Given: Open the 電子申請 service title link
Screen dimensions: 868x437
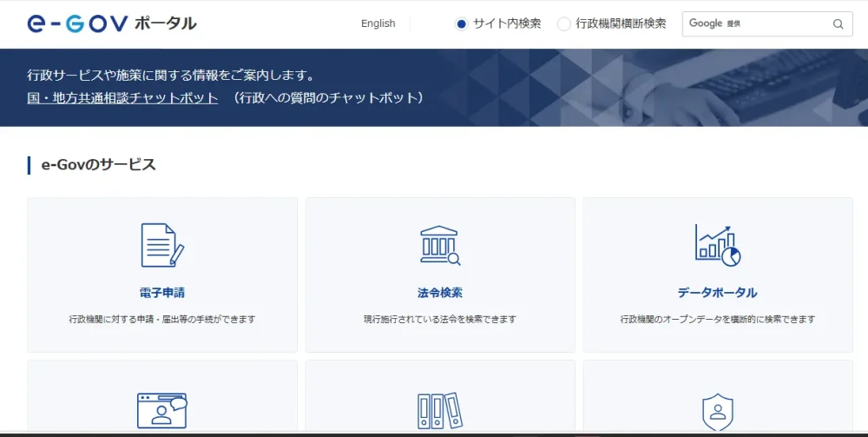Looking at the screenshot, I should tap(162, 293).
